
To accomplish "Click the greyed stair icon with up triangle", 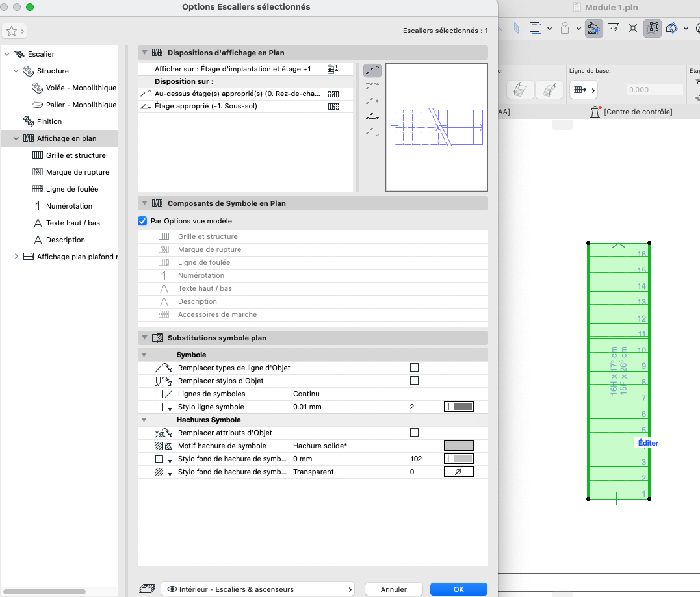I will click(372, 86).
